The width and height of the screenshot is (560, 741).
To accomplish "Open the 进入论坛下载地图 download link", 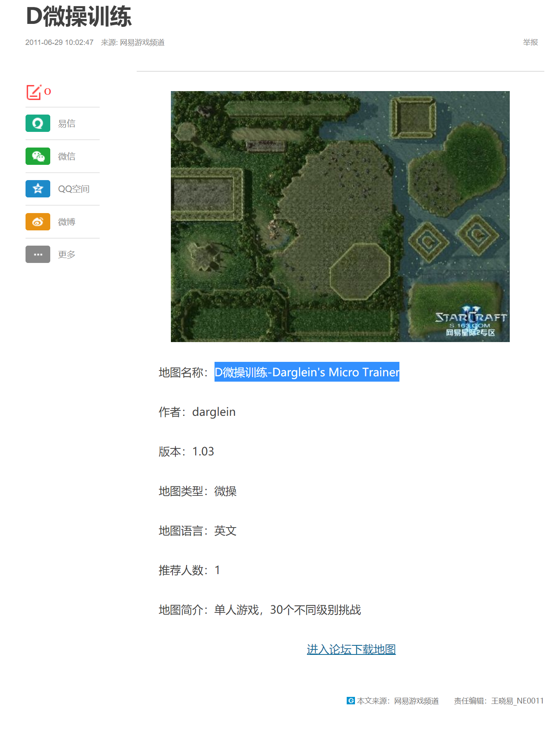I will pyautogui.click(x=351, y=650).
